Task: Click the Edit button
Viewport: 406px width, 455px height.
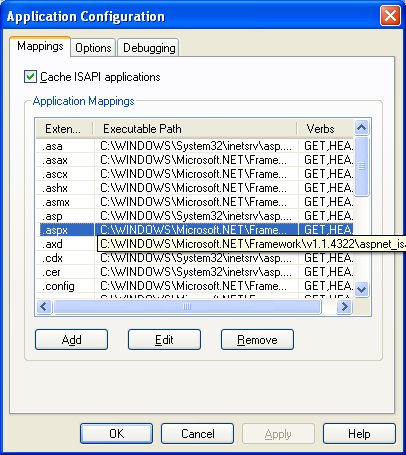Action: point(164,340)
